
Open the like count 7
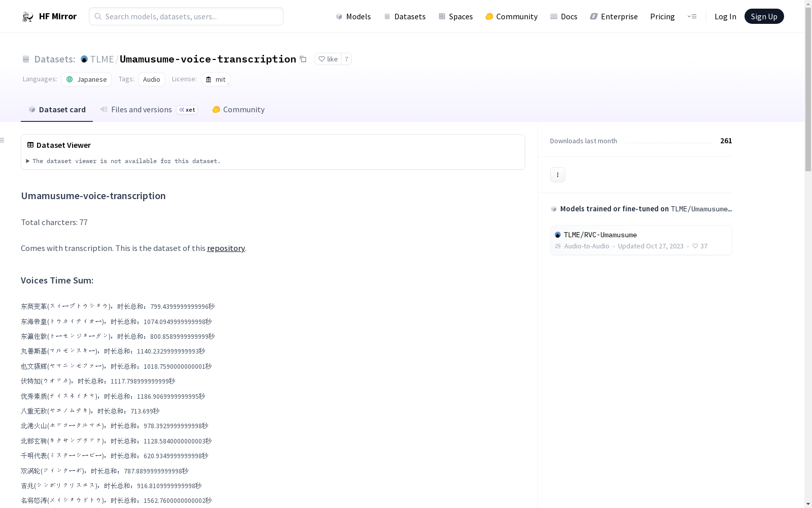click(347, 59)
